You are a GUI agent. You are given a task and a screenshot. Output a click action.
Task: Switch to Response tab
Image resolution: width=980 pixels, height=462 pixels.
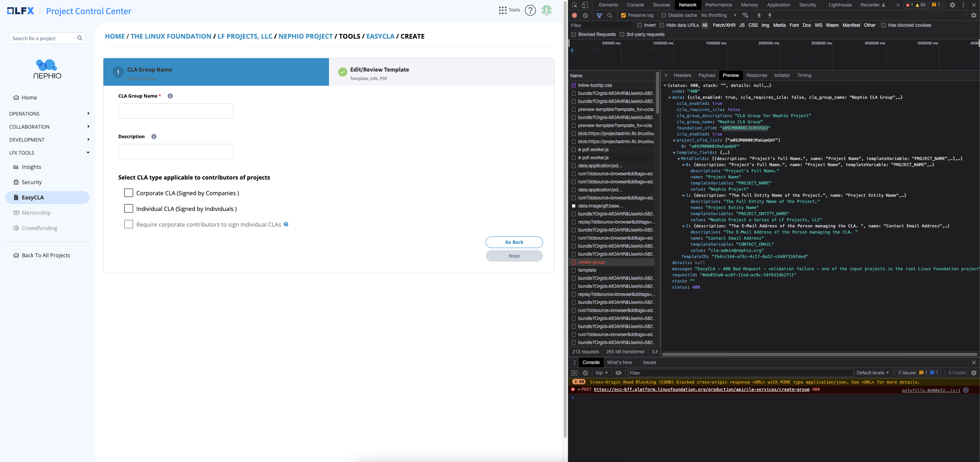click(x=756, y=75)
